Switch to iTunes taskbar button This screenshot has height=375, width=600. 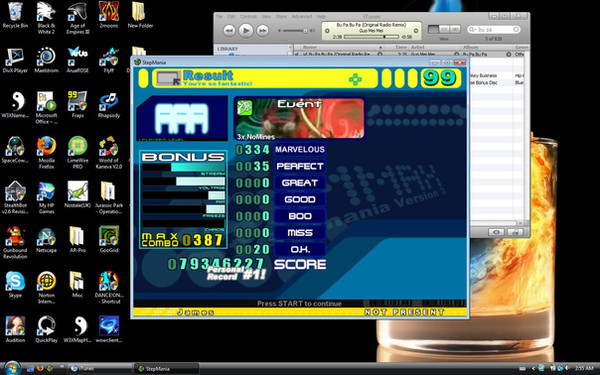[x=100, y=368]
